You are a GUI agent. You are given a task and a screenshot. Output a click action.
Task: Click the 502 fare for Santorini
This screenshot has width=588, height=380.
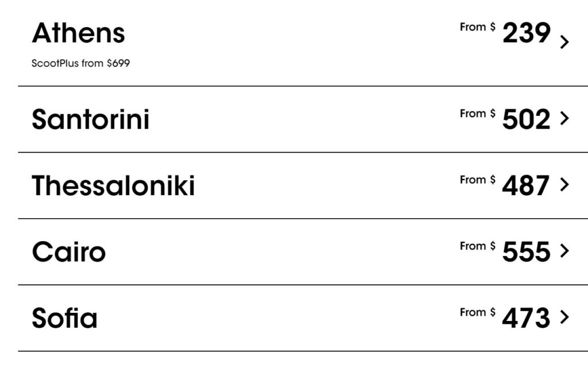click(x=526, y=119)
